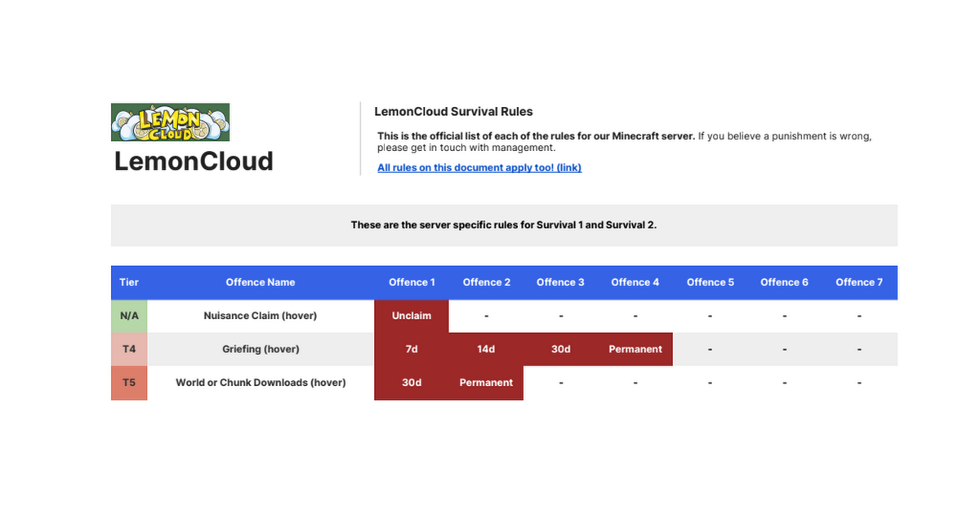Click World or Chunk Downloads (hover) cell
Viewport: 980px width, 514px height.
[261, 383]
